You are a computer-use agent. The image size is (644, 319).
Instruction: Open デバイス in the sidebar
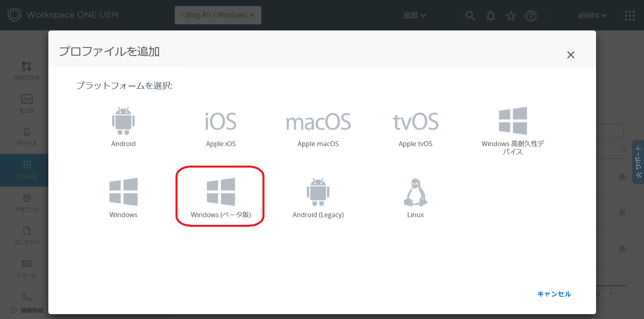(x=27, y=137)
